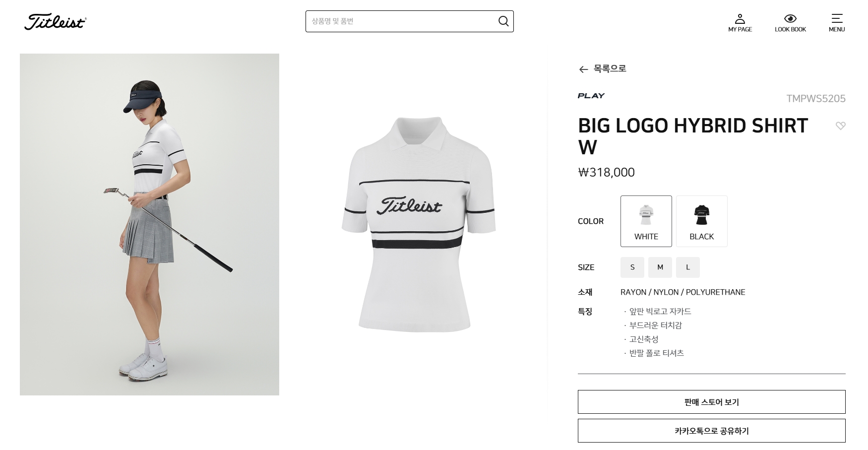Add shirt to wishlist with heart icon

[x=840, y=126]
